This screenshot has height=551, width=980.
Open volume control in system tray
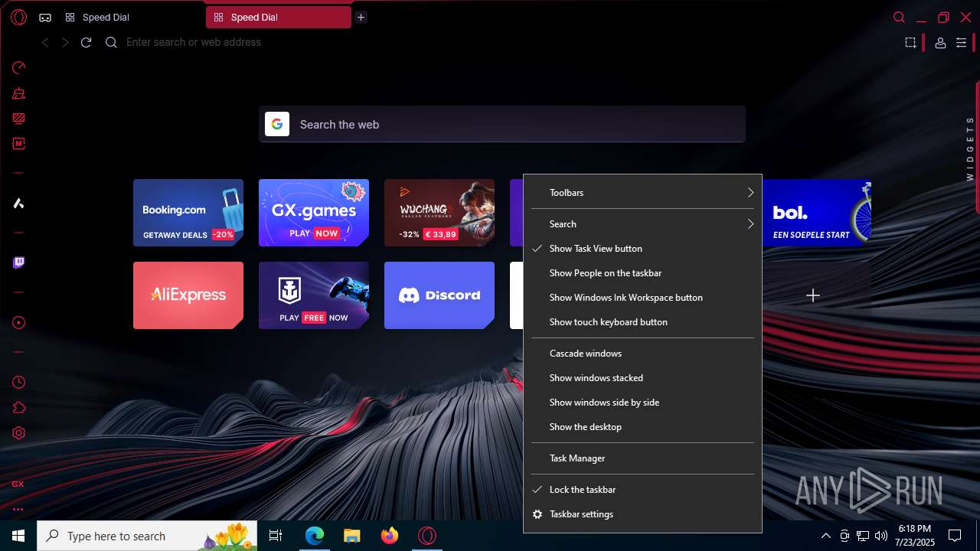click(x=881, y=536)
